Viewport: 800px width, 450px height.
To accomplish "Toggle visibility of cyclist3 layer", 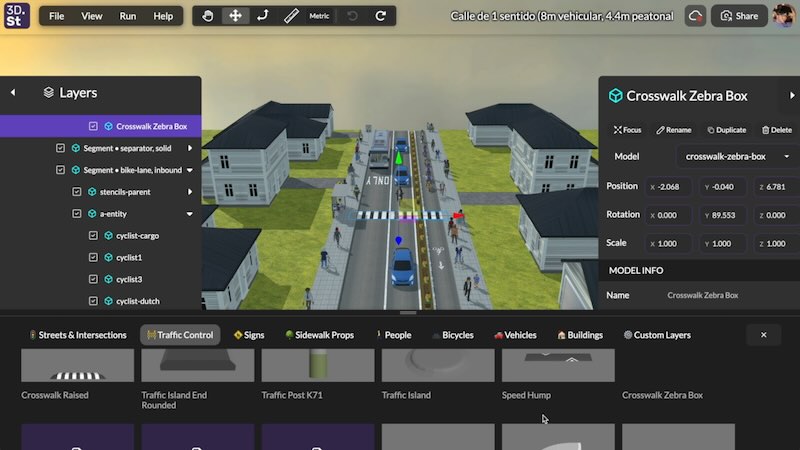I will pos(93,280).
